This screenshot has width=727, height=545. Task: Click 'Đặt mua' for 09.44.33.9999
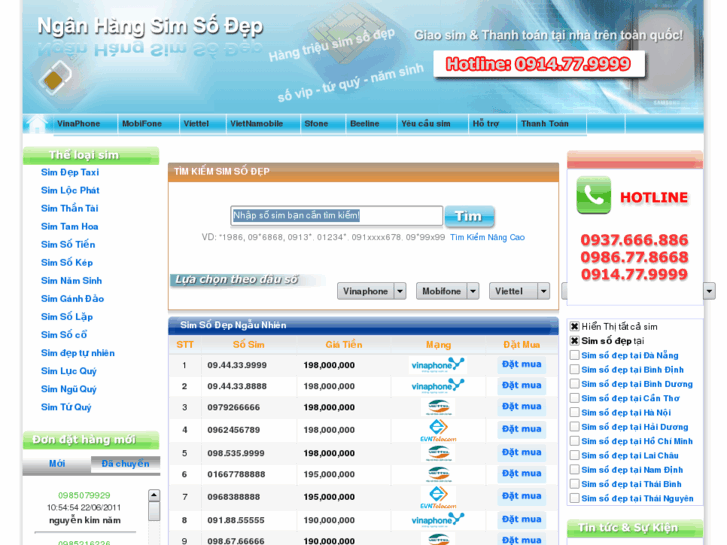tap(522, 365)
